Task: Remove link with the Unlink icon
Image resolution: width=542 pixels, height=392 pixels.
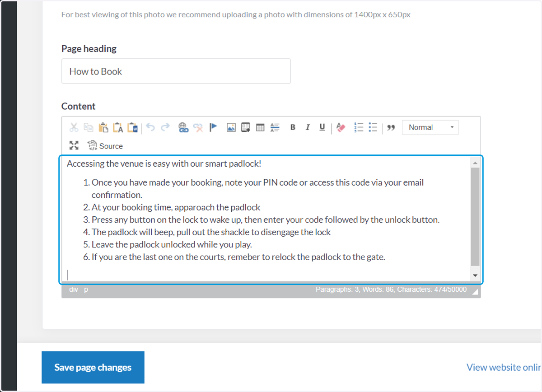Action: click(x=198, y=127)
